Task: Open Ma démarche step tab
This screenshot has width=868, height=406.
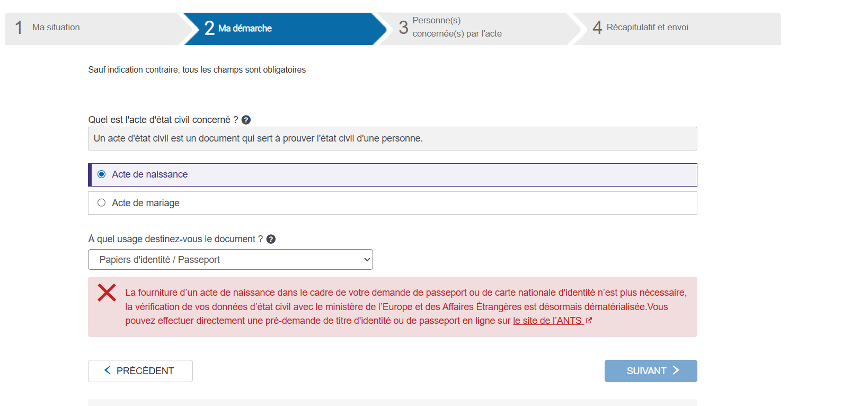Action: click(x=245, y=29)
